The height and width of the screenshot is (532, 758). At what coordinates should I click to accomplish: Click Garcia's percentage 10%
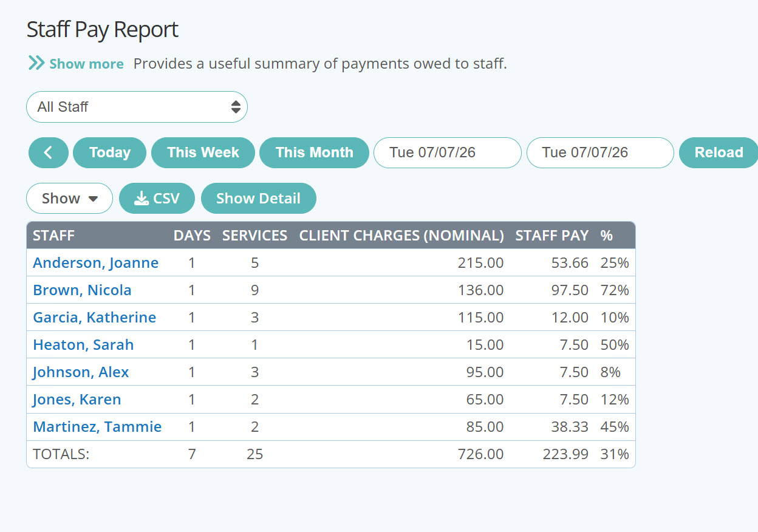pyautogui.click(x=615, y=318)
